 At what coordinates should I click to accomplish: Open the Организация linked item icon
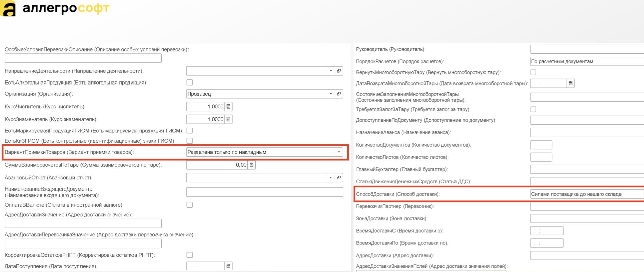click(x=339, y=94)
